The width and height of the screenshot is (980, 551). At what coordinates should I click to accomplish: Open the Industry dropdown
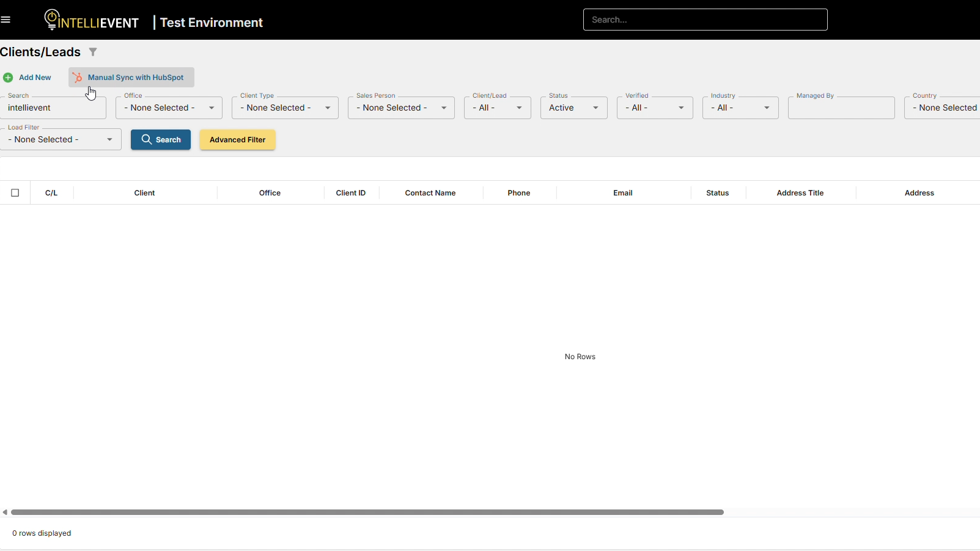click(x=740, y=108)
